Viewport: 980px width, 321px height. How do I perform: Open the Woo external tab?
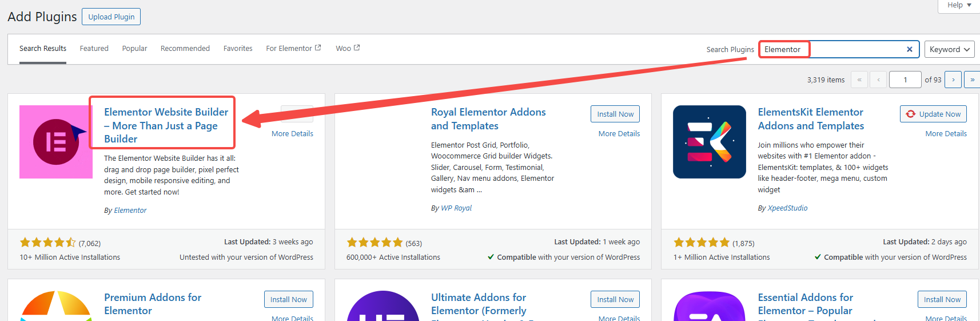[348, 49]
